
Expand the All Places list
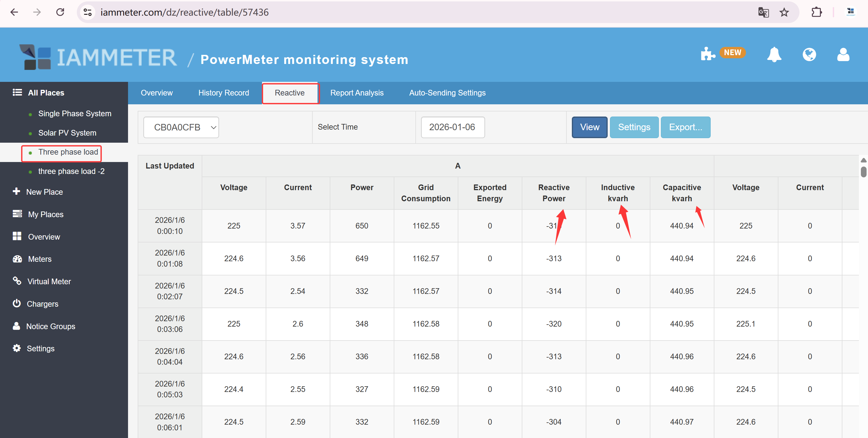(46, 92)
